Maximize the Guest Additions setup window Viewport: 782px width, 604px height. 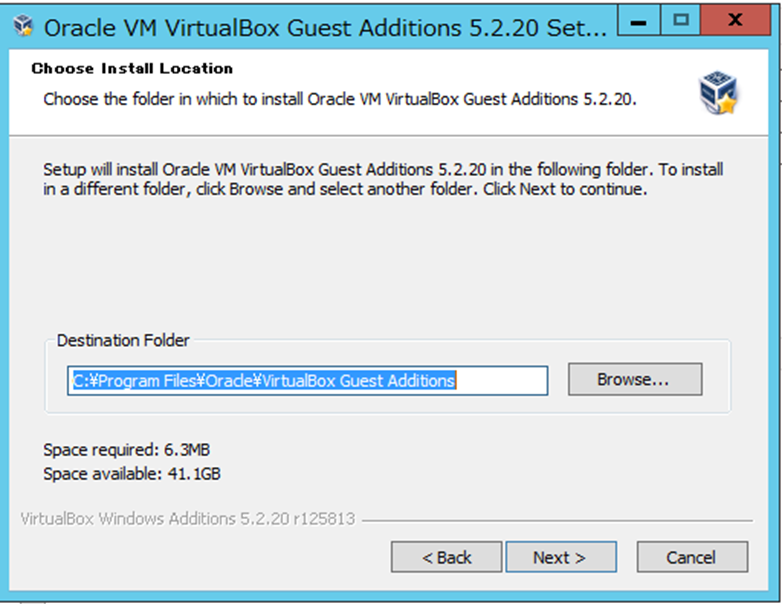tap(681, 20)
